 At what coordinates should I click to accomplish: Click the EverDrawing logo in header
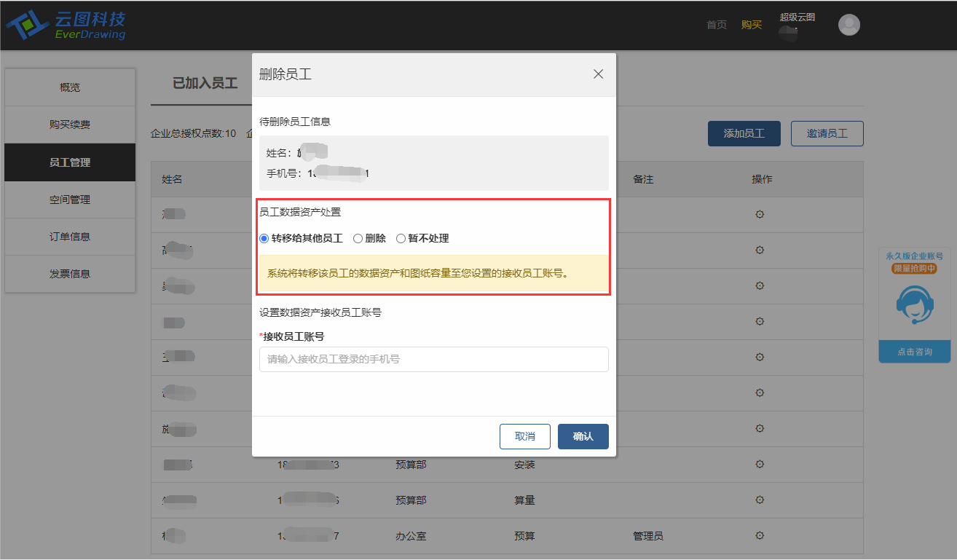pos(66,25)
